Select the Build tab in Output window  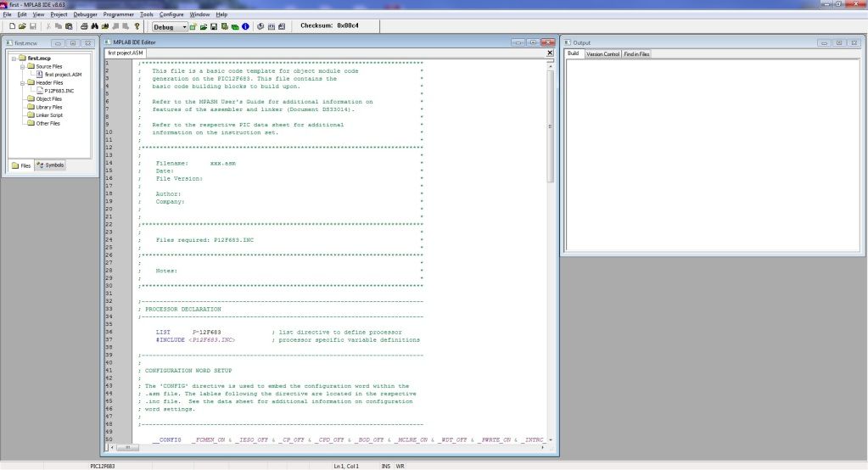point(574,53)
